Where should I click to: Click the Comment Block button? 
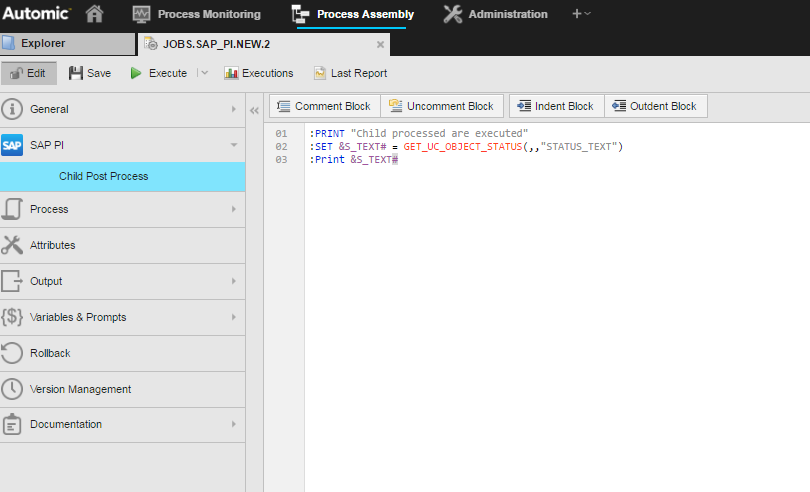tap(324, 106)
